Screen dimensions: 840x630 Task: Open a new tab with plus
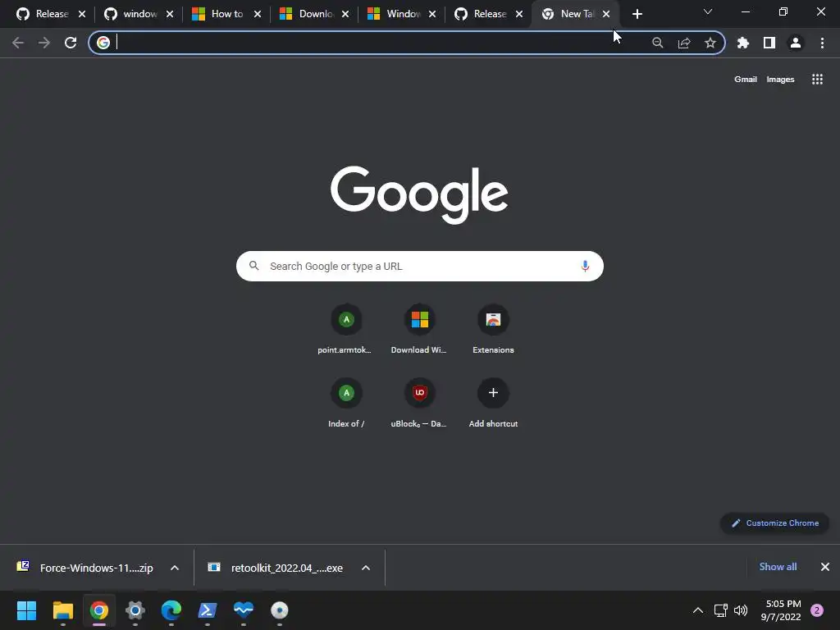click(x=637, y=14)
